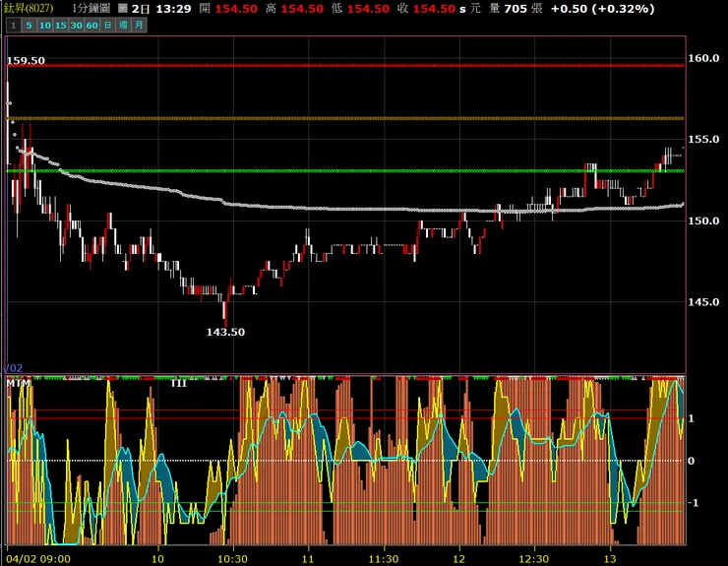The width and height of the screenshot is (728, 566).
Task: Click the green horizontal reference line
Action: click(x=346, y=171)
